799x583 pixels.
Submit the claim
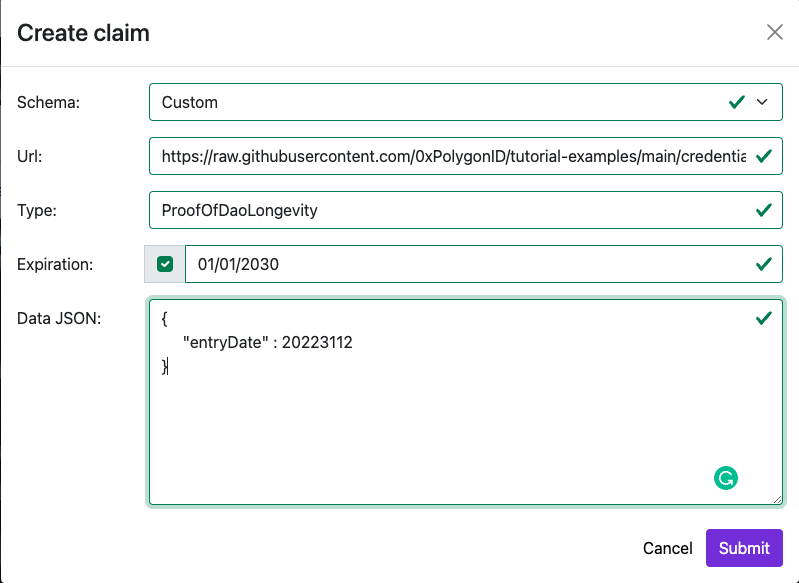pos(744,548)
